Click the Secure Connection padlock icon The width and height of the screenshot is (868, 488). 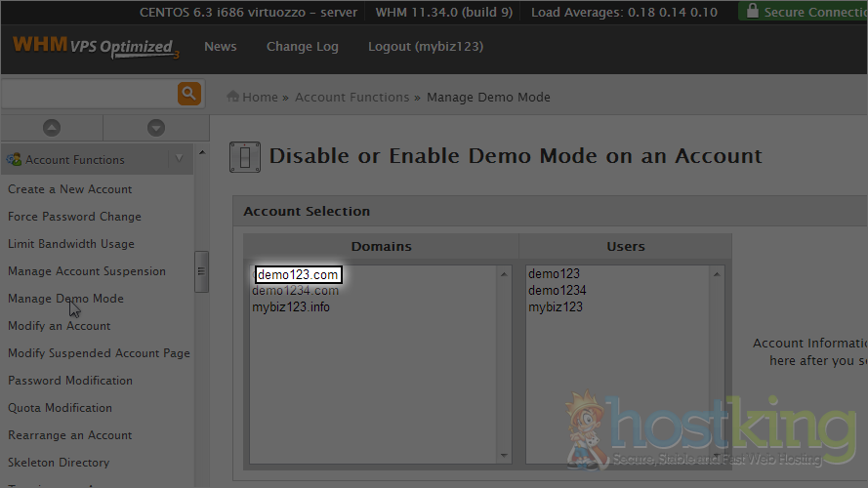(x=751, y=12)
